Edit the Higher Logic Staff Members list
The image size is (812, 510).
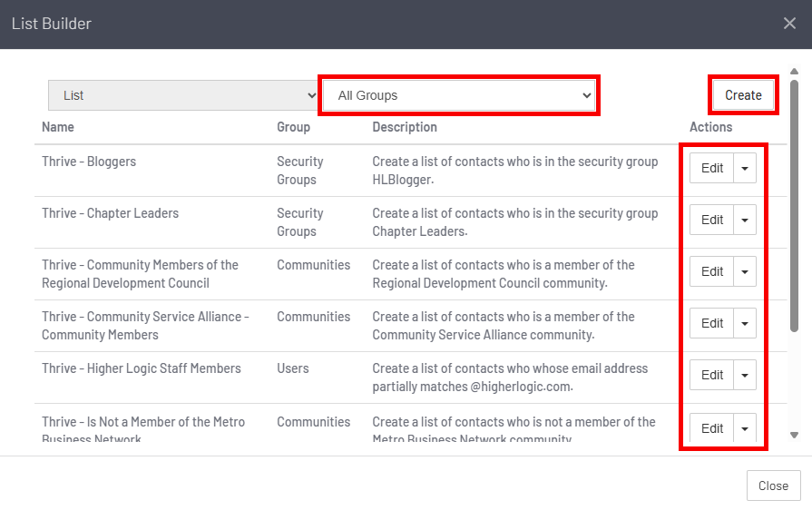click(712, 375)
